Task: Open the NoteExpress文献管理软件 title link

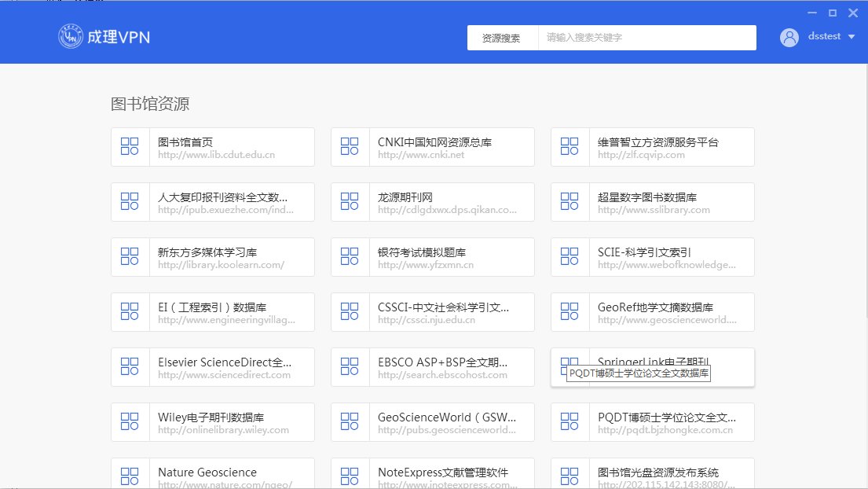Action: [443, 472]
